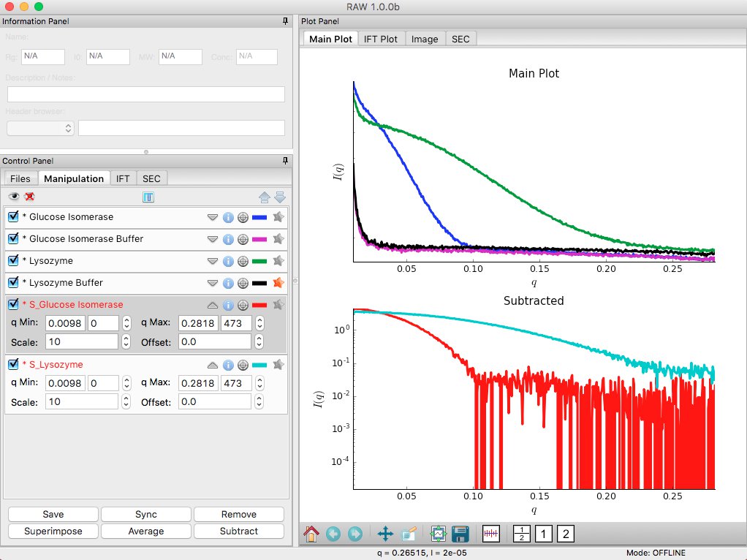
Task: Collapse the S_Glucose Isomerase item controls
Action: pos(213,305)
